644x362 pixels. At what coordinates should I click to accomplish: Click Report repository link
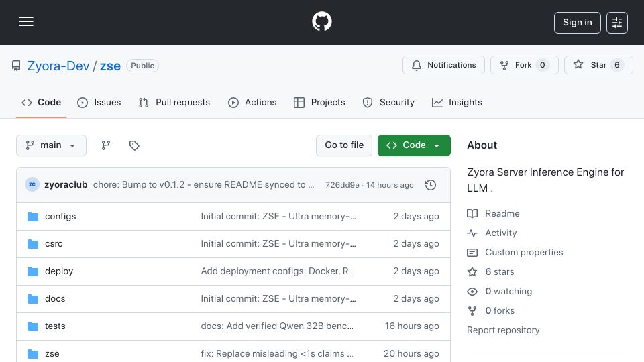coord(503,330)
